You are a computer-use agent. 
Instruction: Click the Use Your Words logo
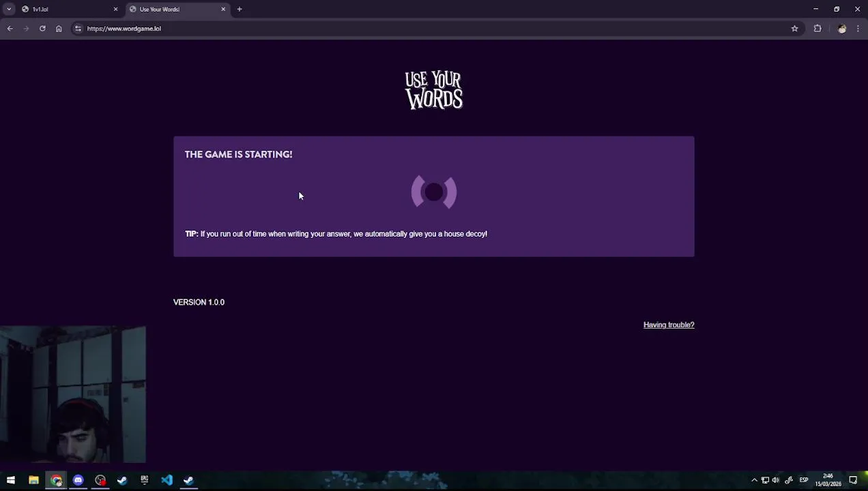[434, 90]
